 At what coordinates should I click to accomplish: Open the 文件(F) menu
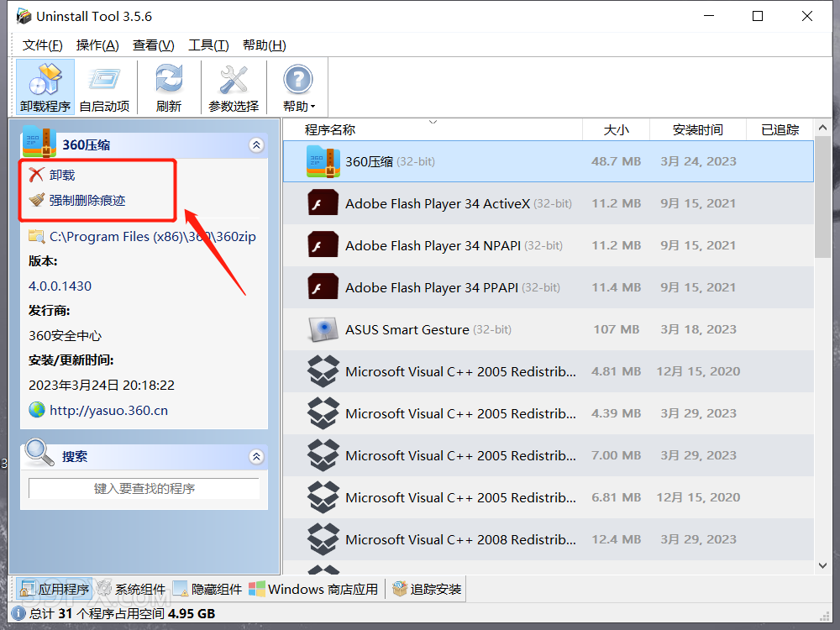coord(42,45)
